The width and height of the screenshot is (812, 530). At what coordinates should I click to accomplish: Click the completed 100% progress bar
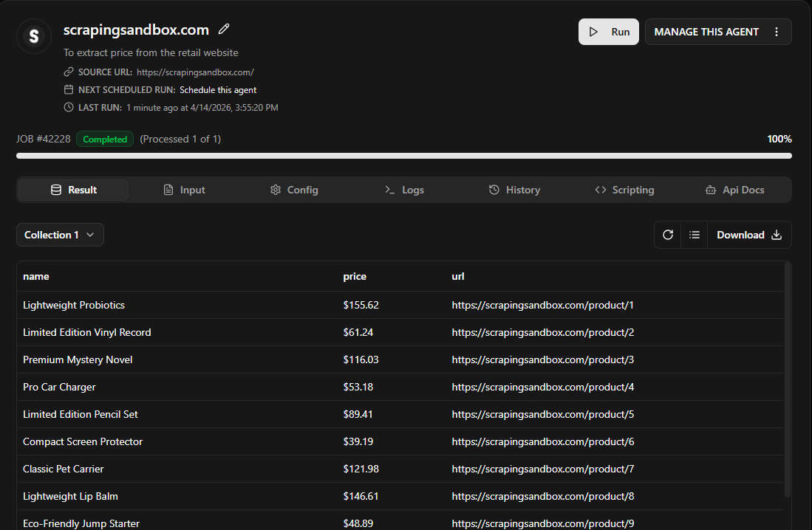(x=404, y=155)
